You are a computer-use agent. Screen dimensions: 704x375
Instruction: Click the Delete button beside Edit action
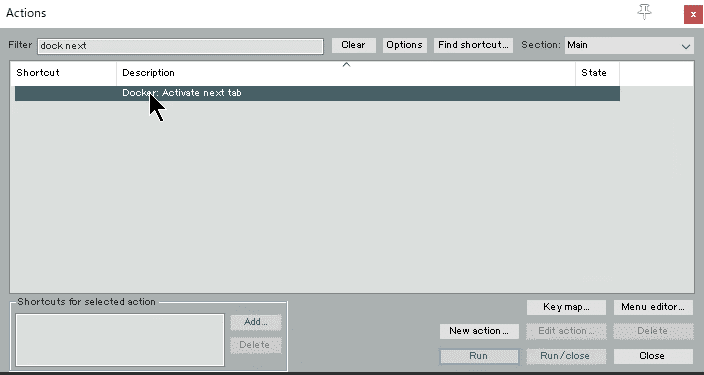tap(653, 331)
